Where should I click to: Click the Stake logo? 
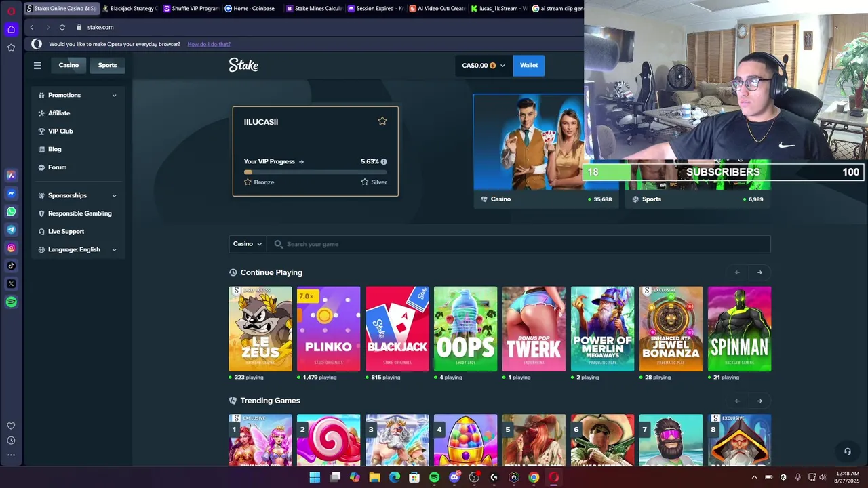tap(243, 65)
